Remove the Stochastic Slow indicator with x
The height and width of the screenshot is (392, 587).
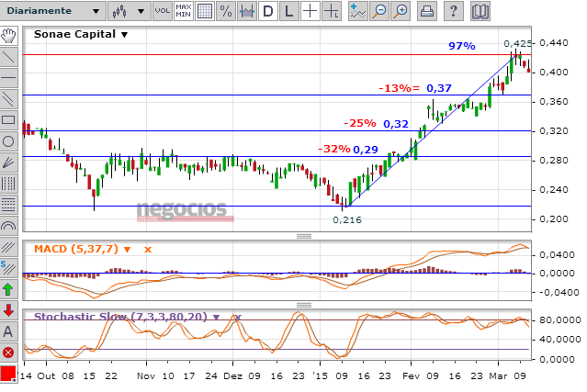tap(238, 318)
